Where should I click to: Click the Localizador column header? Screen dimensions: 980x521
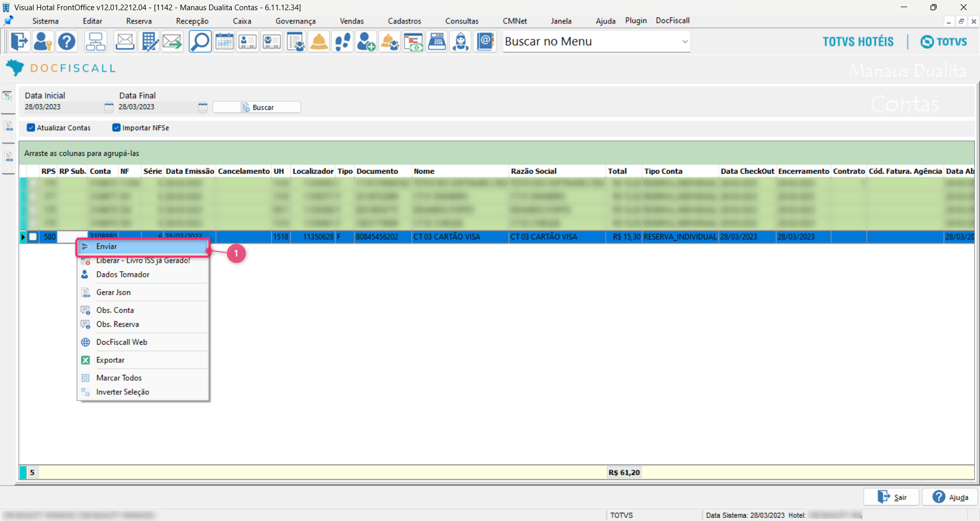coord(313,171)
